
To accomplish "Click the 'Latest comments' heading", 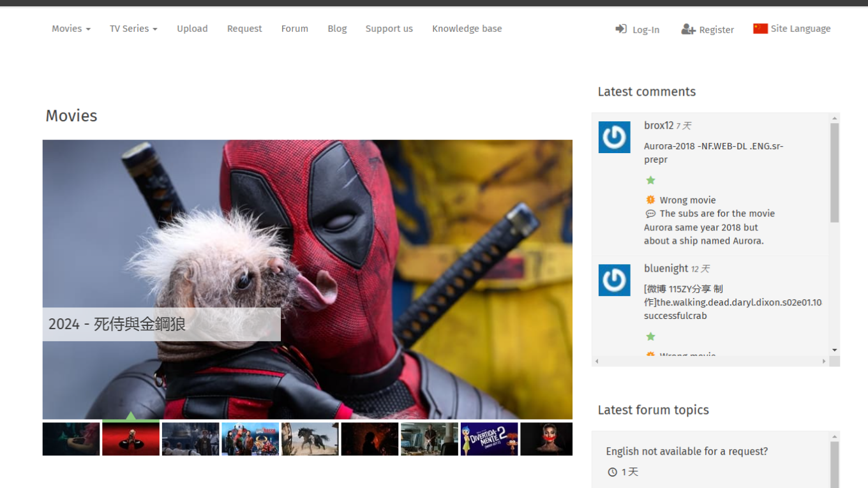I will [x=647, y=92].
